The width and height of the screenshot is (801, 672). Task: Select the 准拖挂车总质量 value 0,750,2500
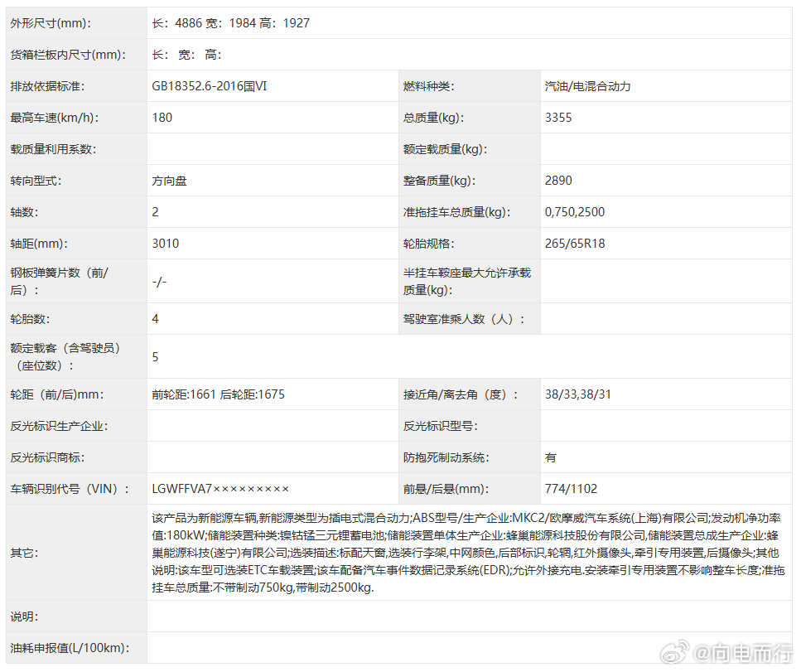pos(575,212)
